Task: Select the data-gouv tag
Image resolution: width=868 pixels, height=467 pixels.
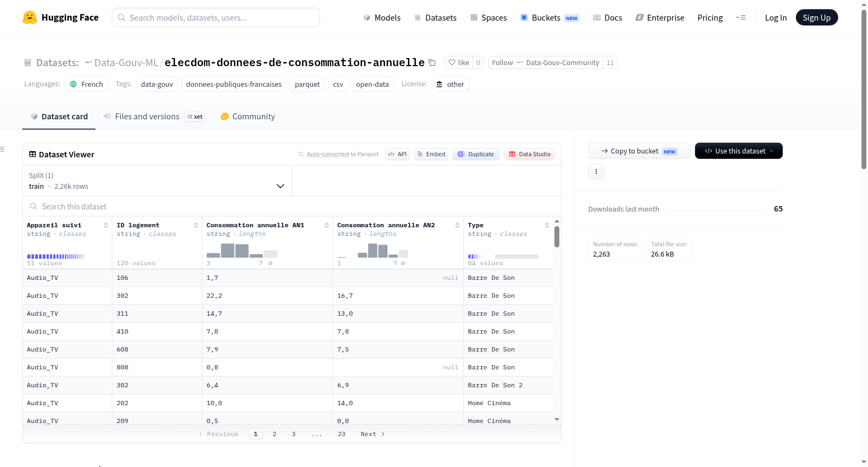Action: [157, 84]
